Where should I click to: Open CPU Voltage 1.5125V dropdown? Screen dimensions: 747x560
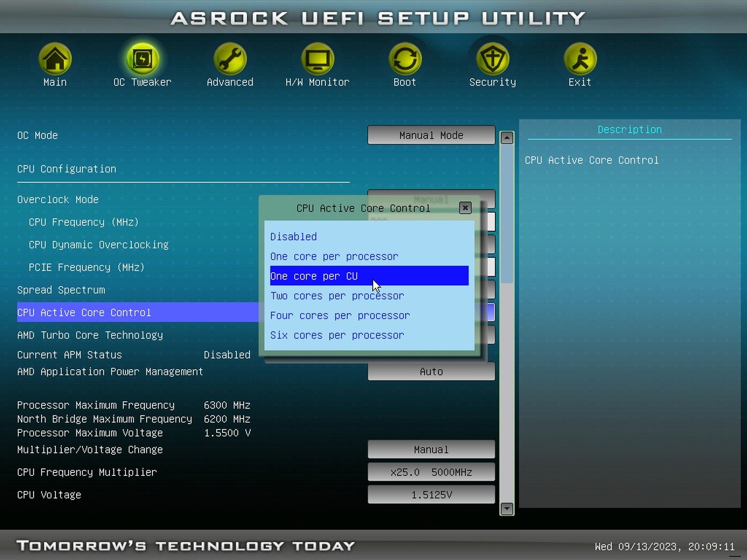tap(431, 495)
